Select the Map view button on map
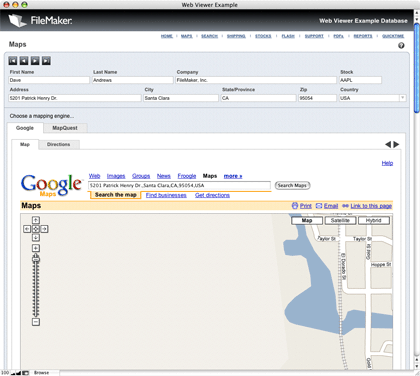This screenshot has width=420, height=376. tap(307, 220)
